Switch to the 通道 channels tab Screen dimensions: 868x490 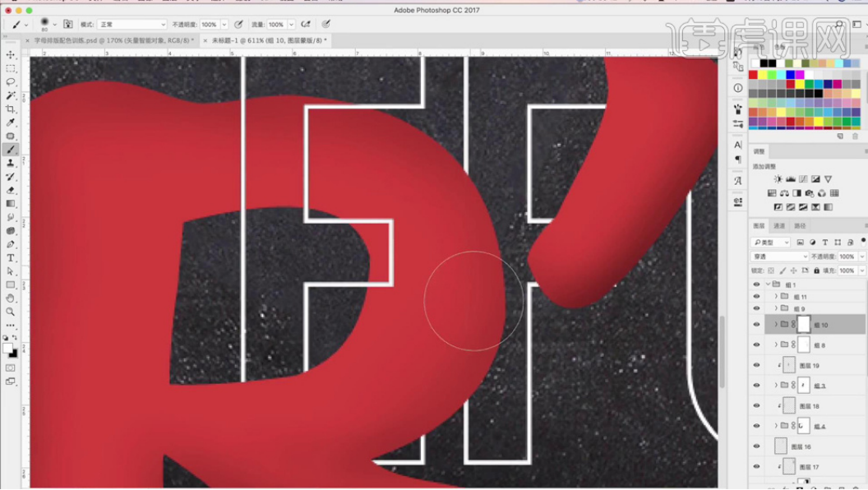tap(779, 226)
